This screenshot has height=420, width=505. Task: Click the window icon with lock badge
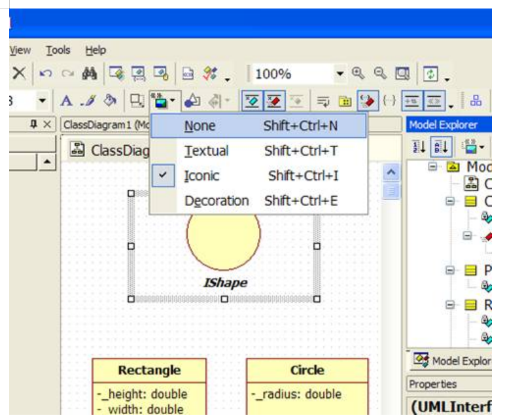161,73
